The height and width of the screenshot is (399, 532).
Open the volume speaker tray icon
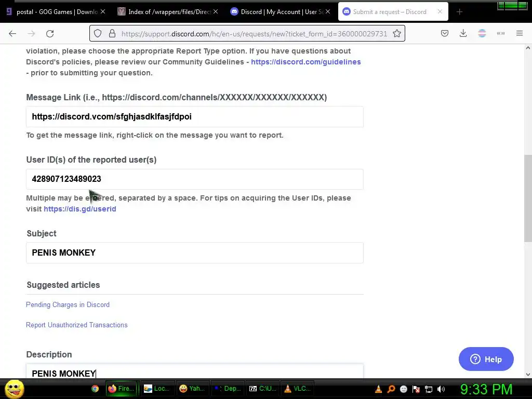click(441, 389)
